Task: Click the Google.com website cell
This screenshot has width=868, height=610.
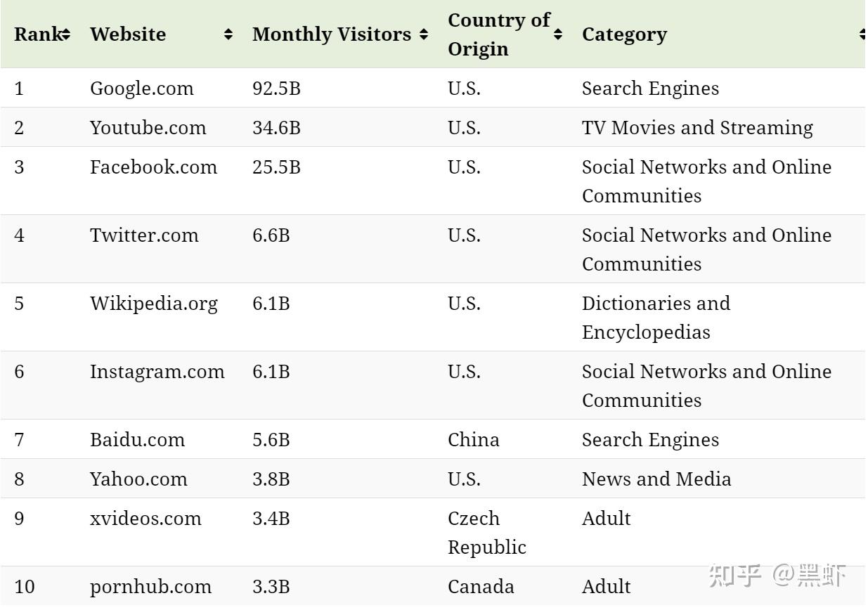Action: tap(141, 89)
